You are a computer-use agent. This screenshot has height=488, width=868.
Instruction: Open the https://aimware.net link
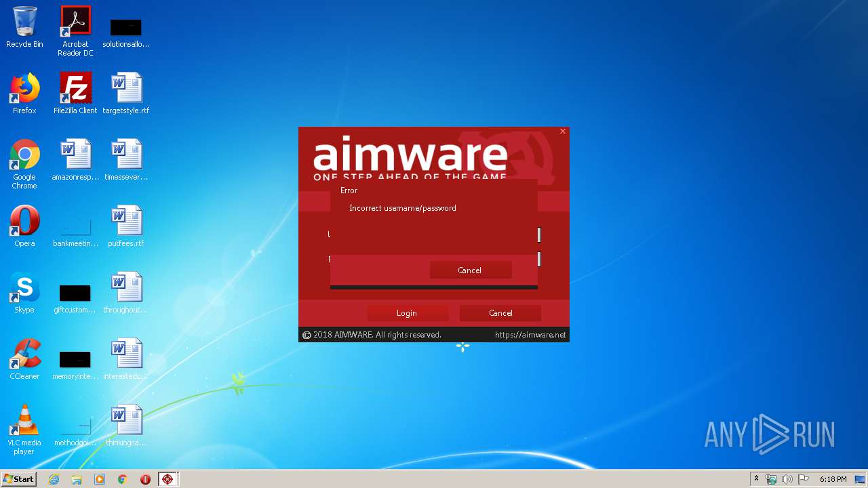click(530, 335)
